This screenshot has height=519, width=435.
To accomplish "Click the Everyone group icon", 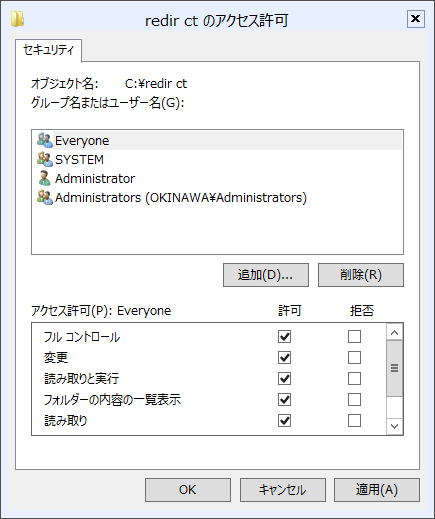I will pyautogui.click(x=45, y=140).
